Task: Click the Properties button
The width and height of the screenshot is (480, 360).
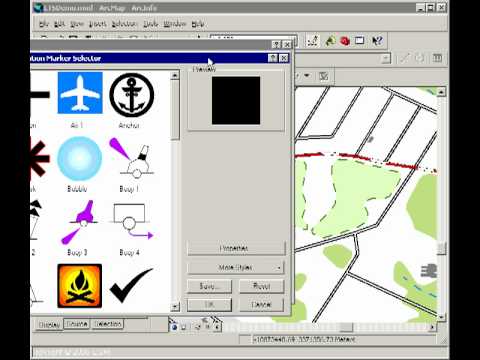Action: [x=236, y=248]
